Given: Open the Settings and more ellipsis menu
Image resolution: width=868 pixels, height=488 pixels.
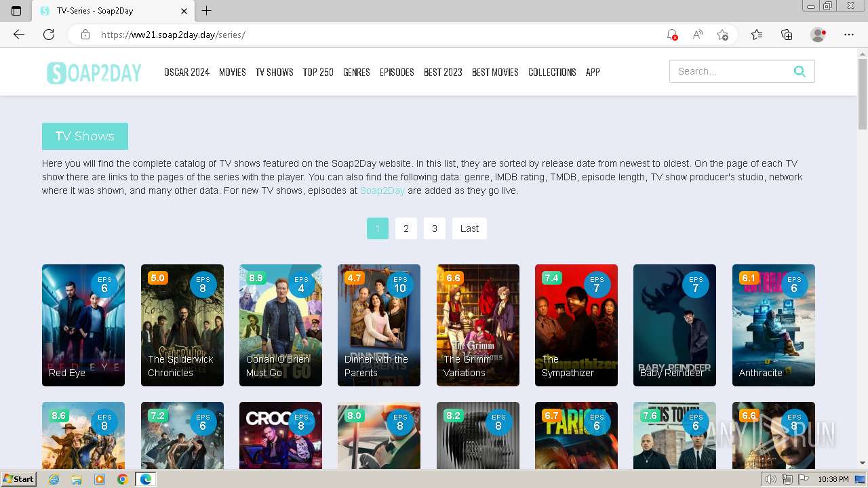Looking at the screenshot, I should (x=849, y=35).
